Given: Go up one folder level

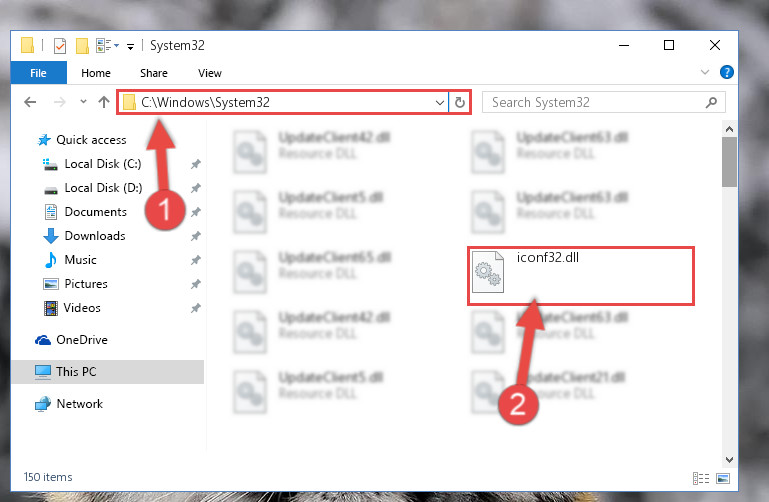Looking at the screenshot, I should coord(103,102).
